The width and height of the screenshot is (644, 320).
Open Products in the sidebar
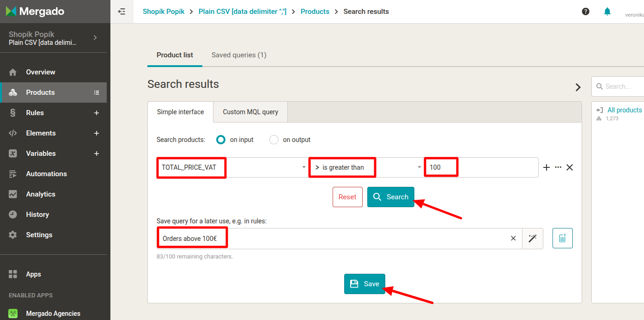[x=53, y=92]
